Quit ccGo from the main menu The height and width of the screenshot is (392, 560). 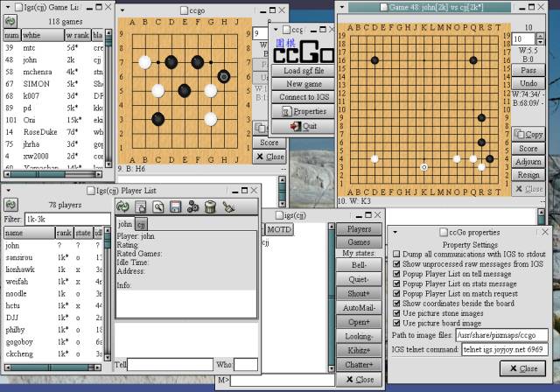tap(304, 126)
